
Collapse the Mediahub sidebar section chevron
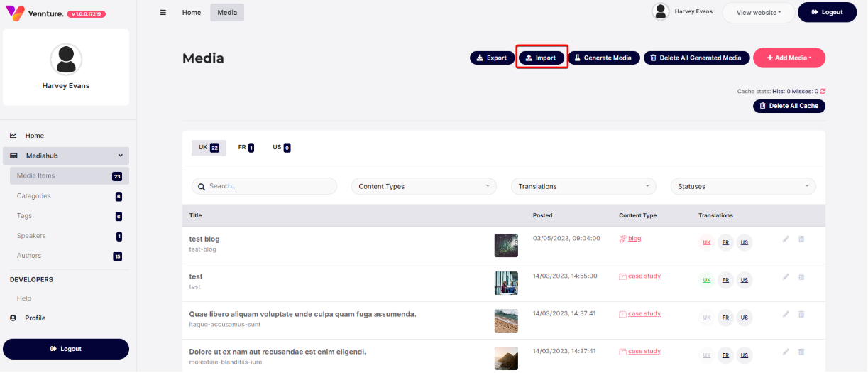[120, 156]
